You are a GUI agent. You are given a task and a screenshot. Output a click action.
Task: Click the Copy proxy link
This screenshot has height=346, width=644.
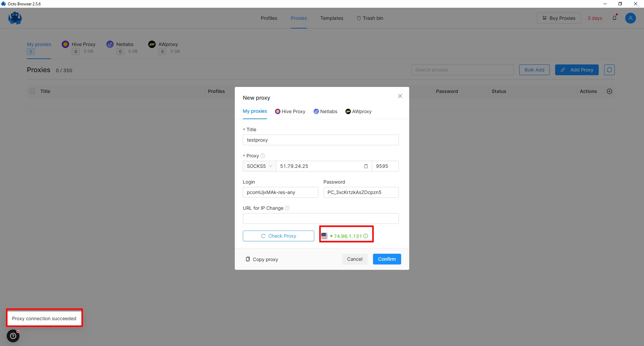point(262,259)
